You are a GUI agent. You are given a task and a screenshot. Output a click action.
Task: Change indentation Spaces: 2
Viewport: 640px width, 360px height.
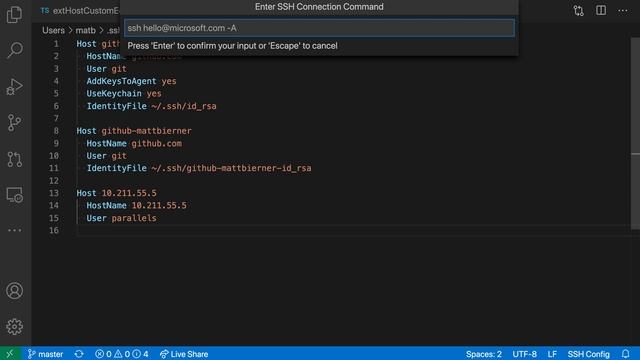coord(484,354)
